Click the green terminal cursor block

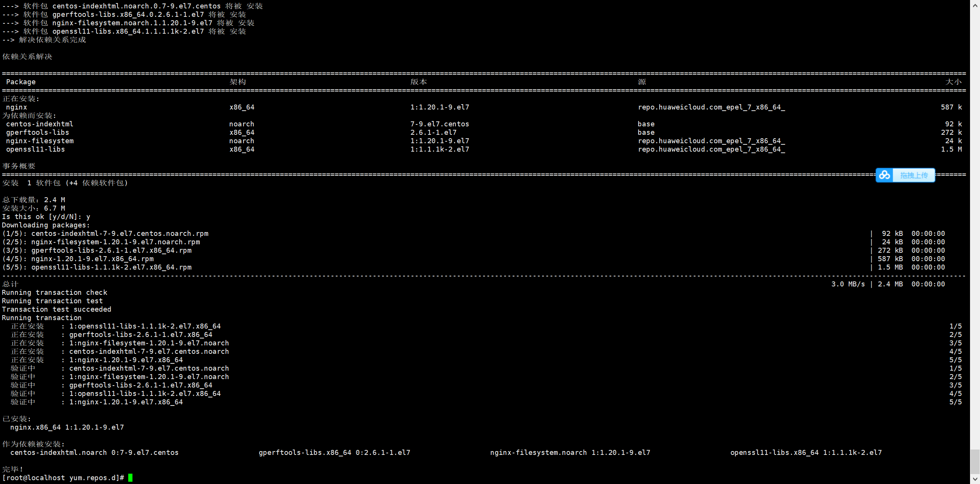[130, 477]
